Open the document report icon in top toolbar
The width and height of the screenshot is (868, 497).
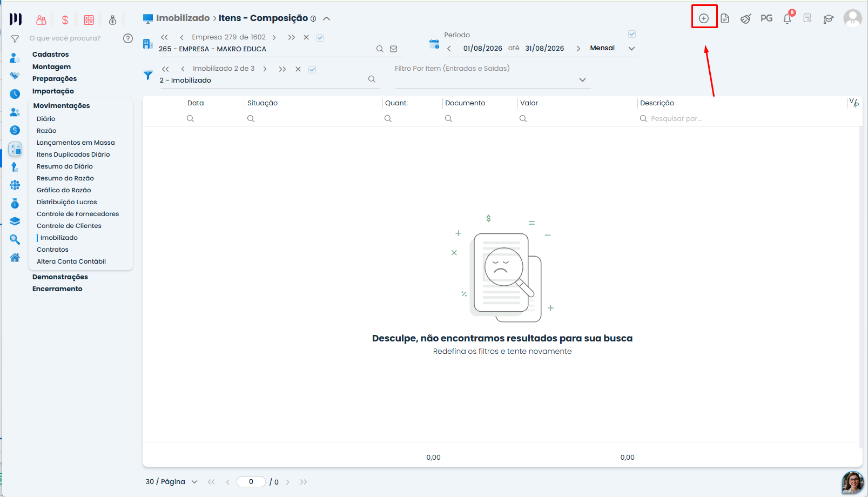point(725,18)
